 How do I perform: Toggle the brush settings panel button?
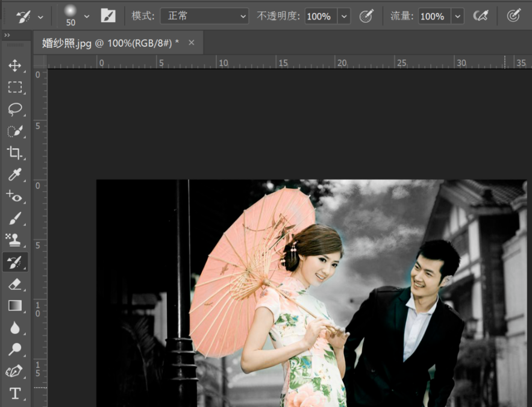pyautogui.click(x=108, y=16)
